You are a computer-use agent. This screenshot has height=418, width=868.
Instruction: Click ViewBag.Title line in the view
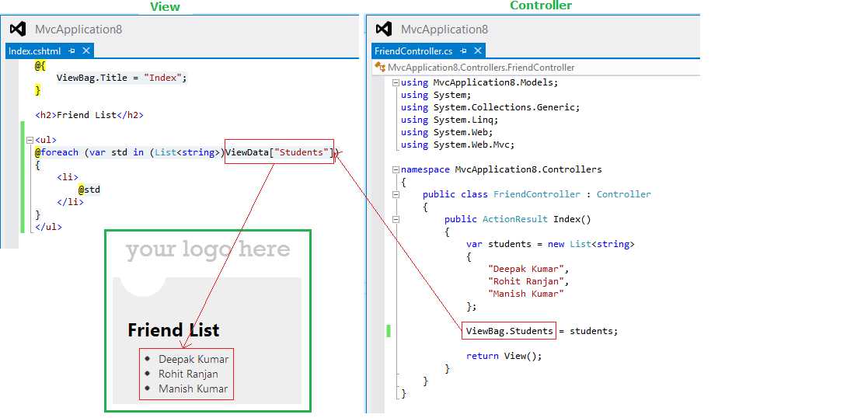pos(122,78)
